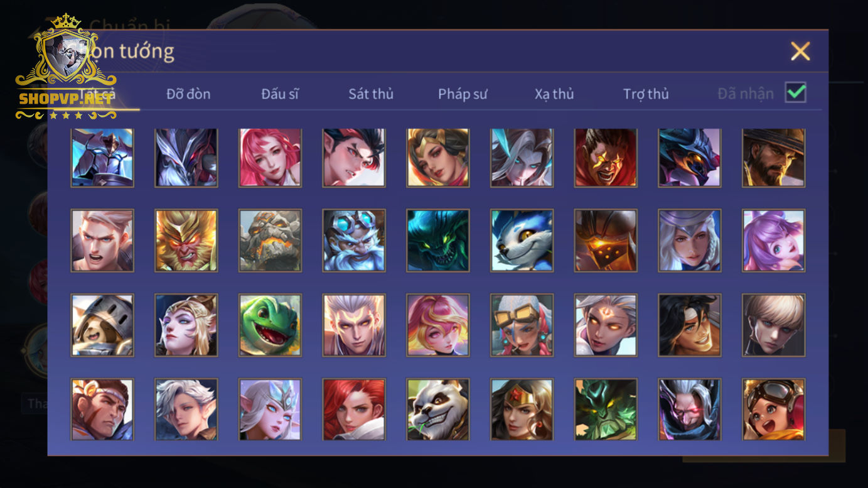
Task: Pick the green chameleon hero portrait
Action: [270, 325]
